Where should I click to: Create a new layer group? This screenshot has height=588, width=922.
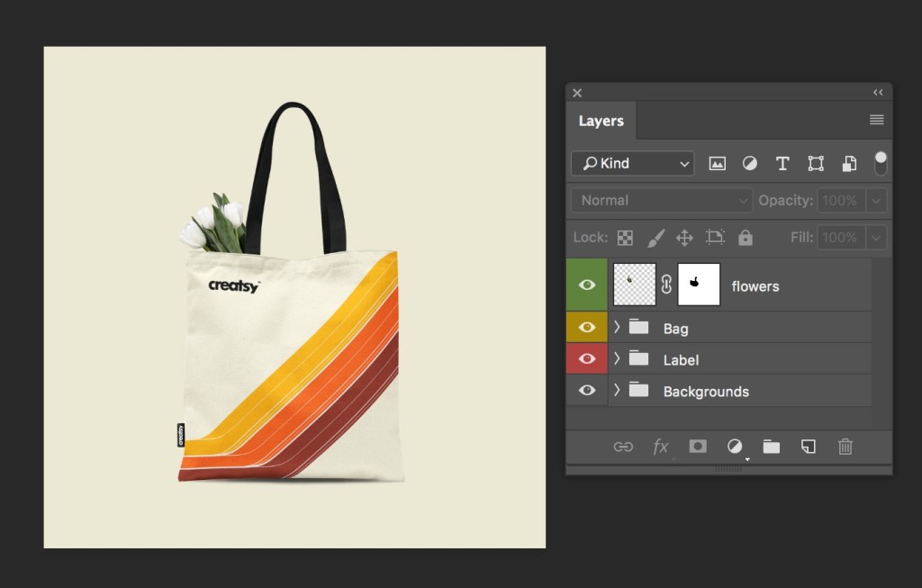click(771, 447)
